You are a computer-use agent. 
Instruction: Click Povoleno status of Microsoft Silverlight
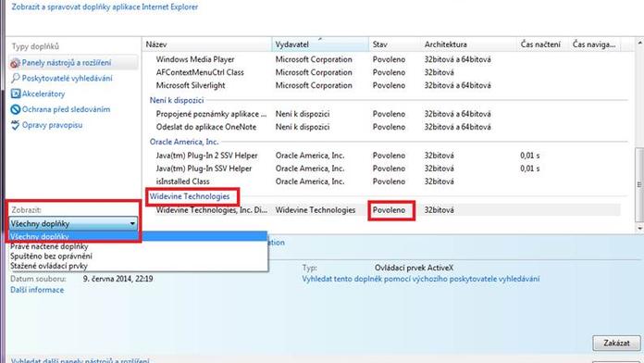coord(389,85)
